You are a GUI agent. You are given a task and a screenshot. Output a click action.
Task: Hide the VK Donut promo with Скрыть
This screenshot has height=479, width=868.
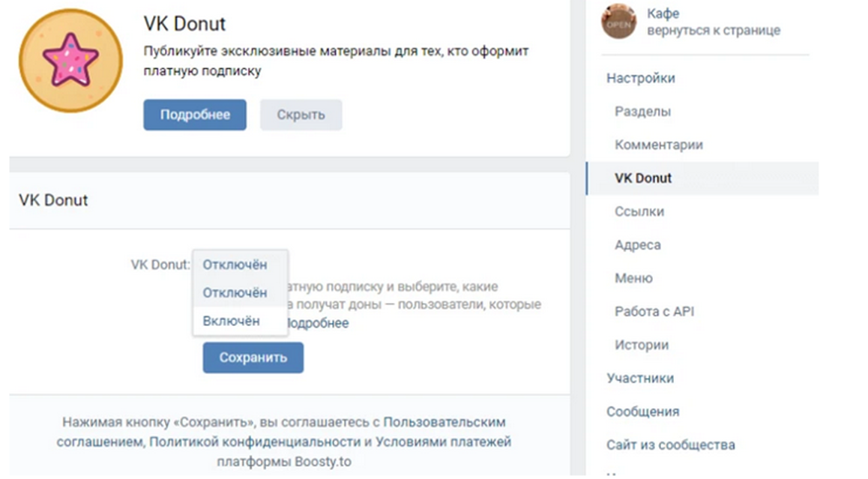coord(301,115)
